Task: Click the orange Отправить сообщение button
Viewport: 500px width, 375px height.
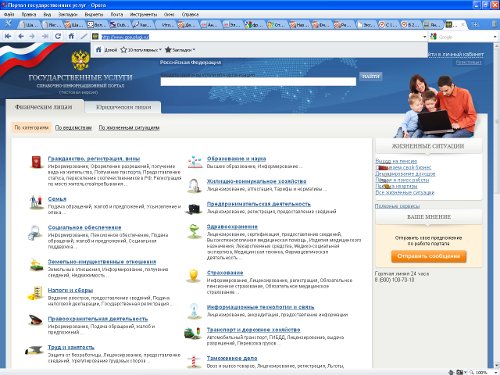Action: click(x=429, y=256)
